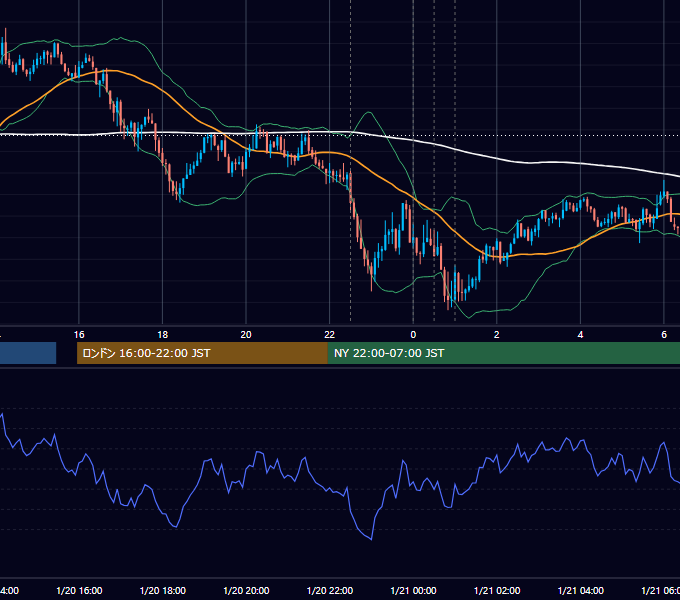Click the "16" hour label on upper time axis
Screen dimensions: 680x600
coord(79,335)
